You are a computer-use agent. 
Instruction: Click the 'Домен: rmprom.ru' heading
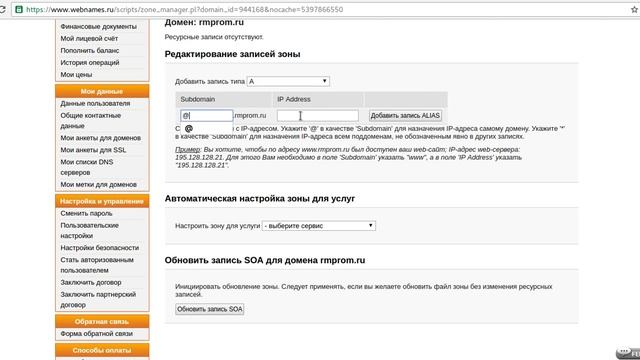pyautogui.click(x=204, y=22)
